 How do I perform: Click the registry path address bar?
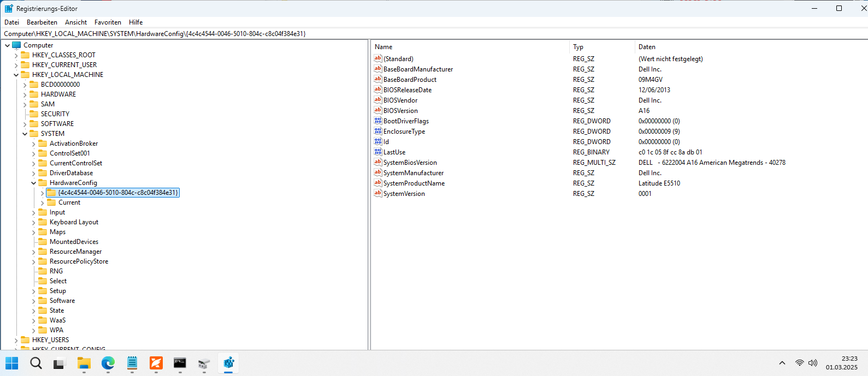pyautogui.click(x=434, y=34)
